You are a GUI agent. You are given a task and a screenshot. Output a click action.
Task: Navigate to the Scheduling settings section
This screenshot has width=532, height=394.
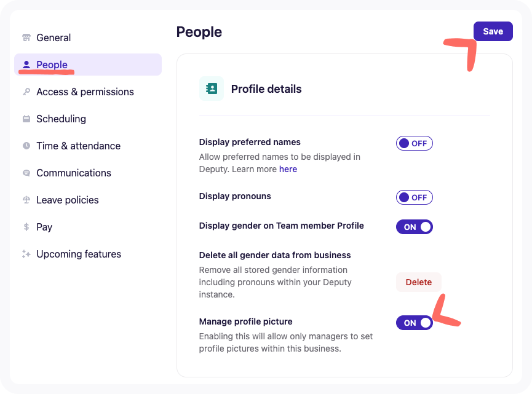[x=61, y=118]
